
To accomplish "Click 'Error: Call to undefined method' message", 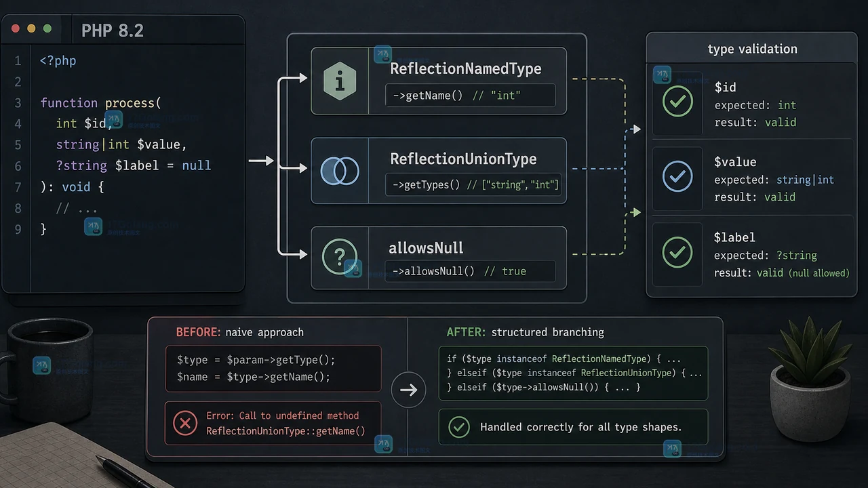I will click(x=283, y=415).
